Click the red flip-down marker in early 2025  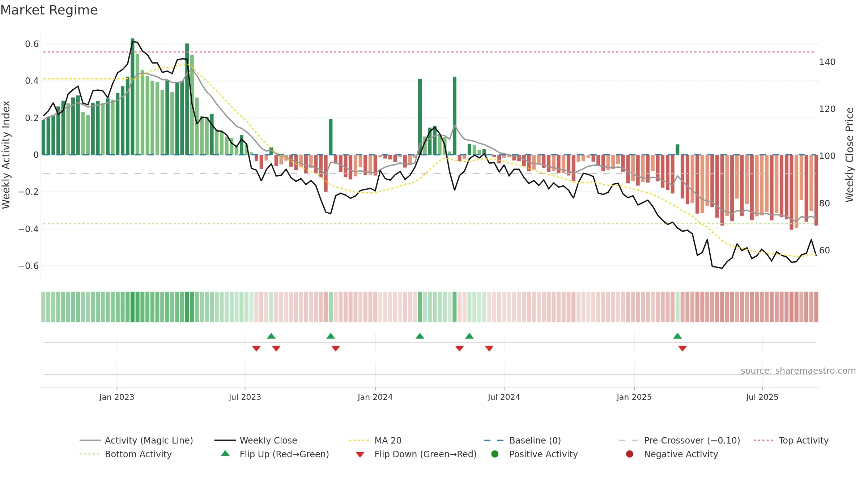pyautogui.click(x=682, y=348)
